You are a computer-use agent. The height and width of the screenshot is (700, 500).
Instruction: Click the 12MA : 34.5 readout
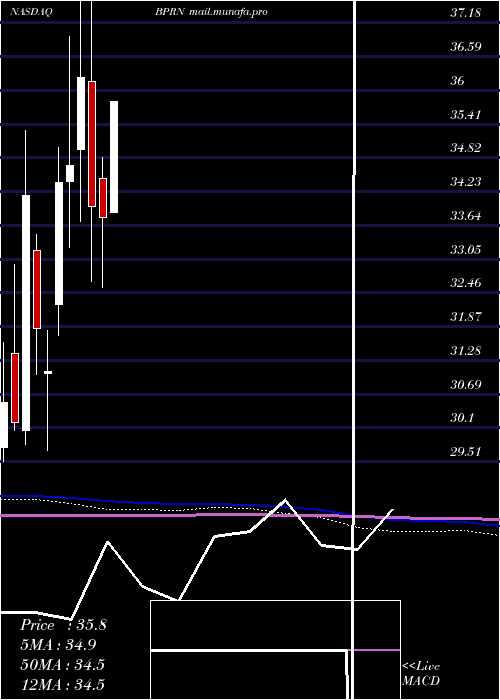click(x=62, y=684)
